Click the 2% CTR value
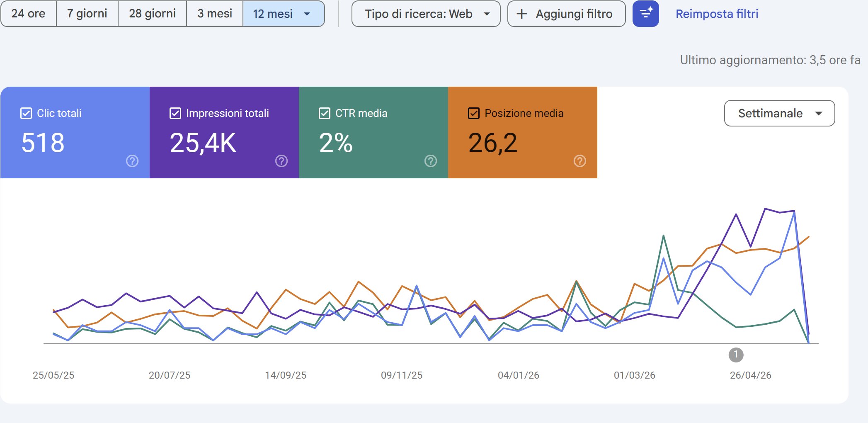The image size is (868, 423). (x=336, y=143)
